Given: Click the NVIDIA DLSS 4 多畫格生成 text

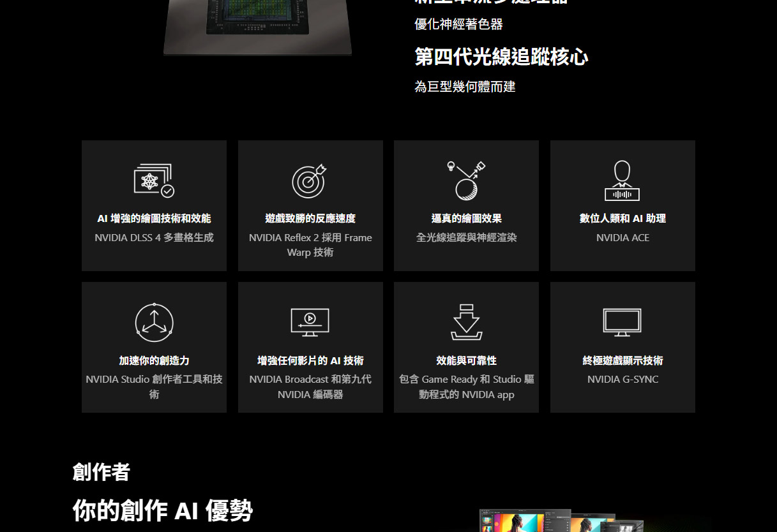Looking at the screenshot, I should point(154,237).
